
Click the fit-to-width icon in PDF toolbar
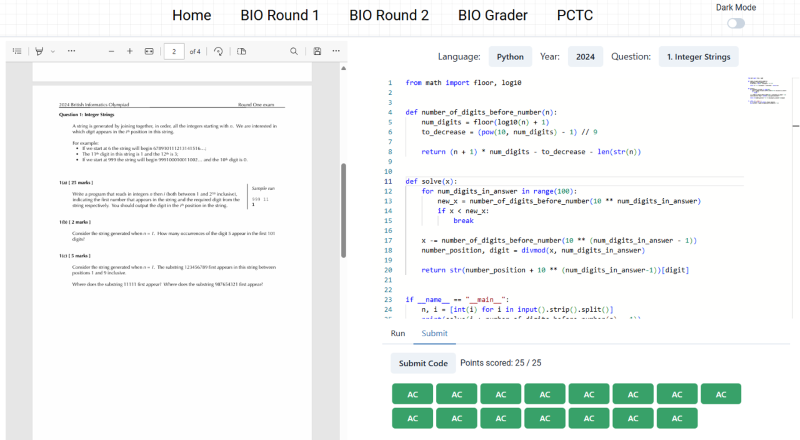pos(149,51)
